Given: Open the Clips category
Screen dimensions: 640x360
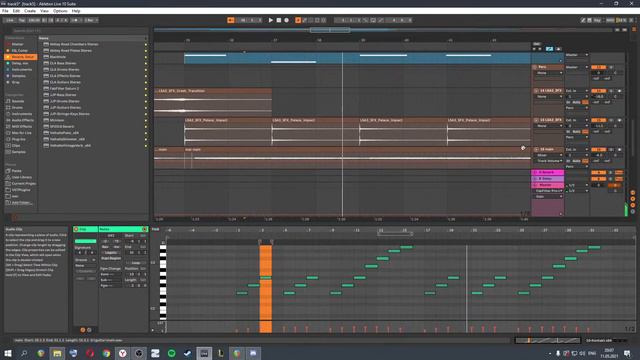Looking at the screenshot, I should 16,145.
